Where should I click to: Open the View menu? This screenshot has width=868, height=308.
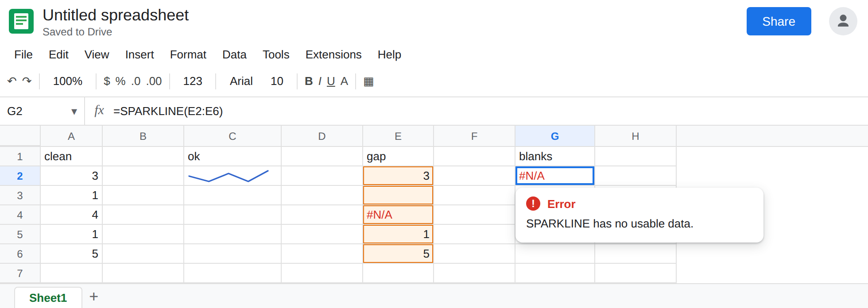point(97,54)
